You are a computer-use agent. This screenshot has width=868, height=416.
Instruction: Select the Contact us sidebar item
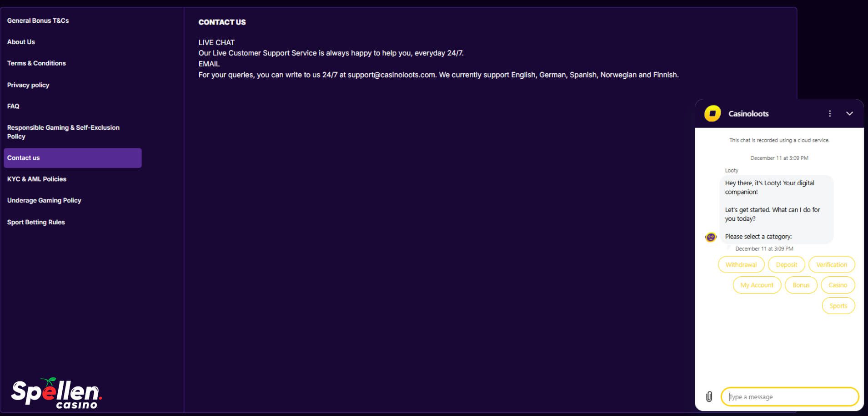72,158
